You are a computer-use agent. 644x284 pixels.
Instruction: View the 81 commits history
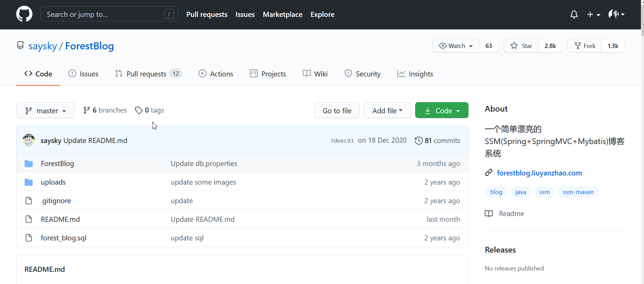(x=437, y=140)
